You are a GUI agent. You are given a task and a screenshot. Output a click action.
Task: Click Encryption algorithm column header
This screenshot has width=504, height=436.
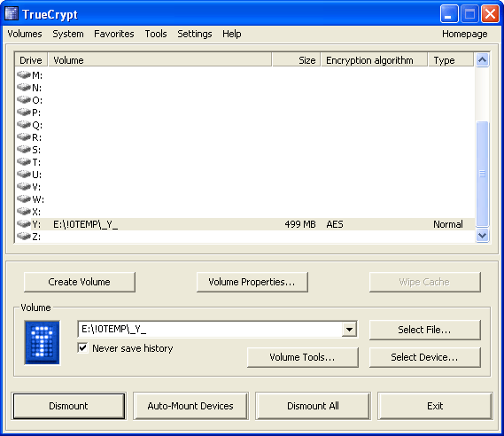point(374,60)
